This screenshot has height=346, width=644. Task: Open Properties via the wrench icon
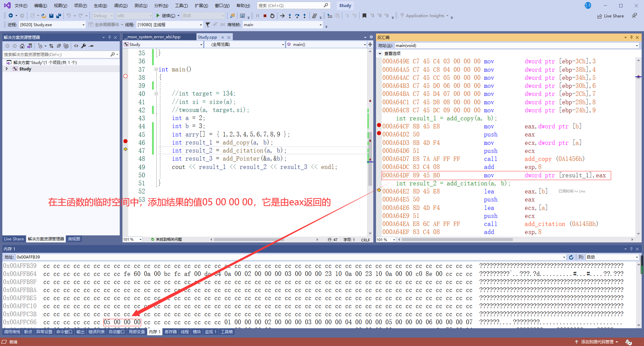tap(84, 46)
